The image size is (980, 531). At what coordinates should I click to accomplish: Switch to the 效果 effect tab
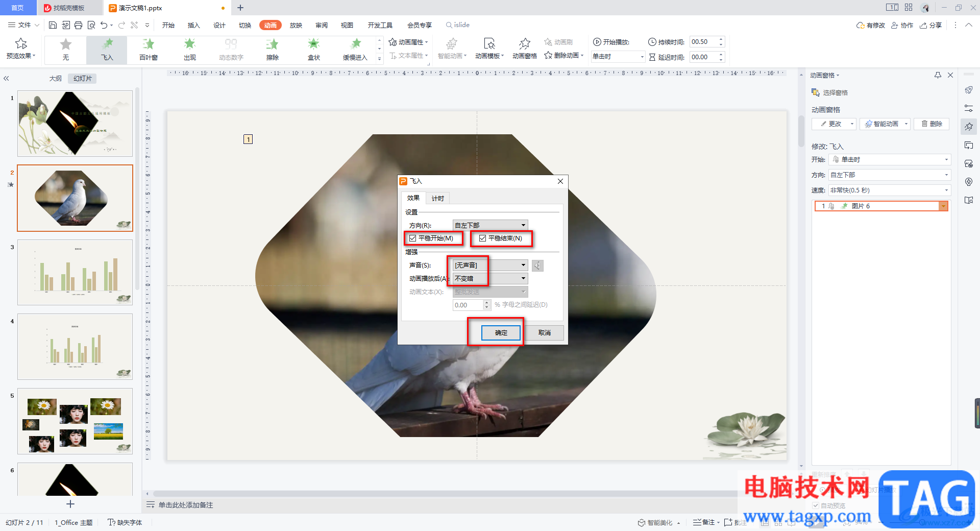413,198
